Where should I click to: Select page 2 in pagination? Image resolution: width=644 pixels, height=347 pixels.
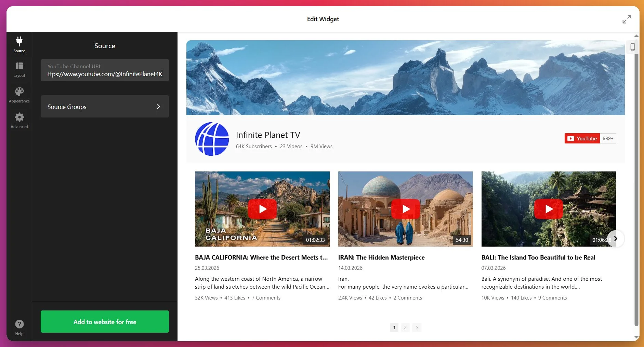(x=405, y=328)
